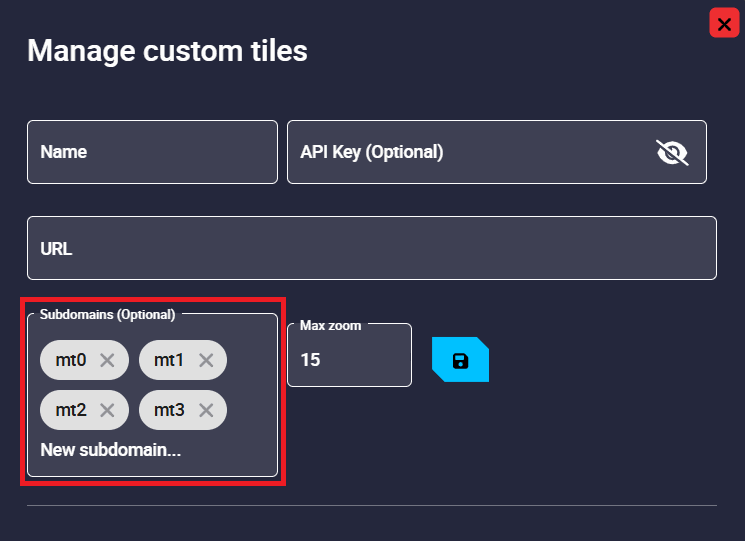
Task: Select the mt1 chip text
Action: [x=169, y=360]
